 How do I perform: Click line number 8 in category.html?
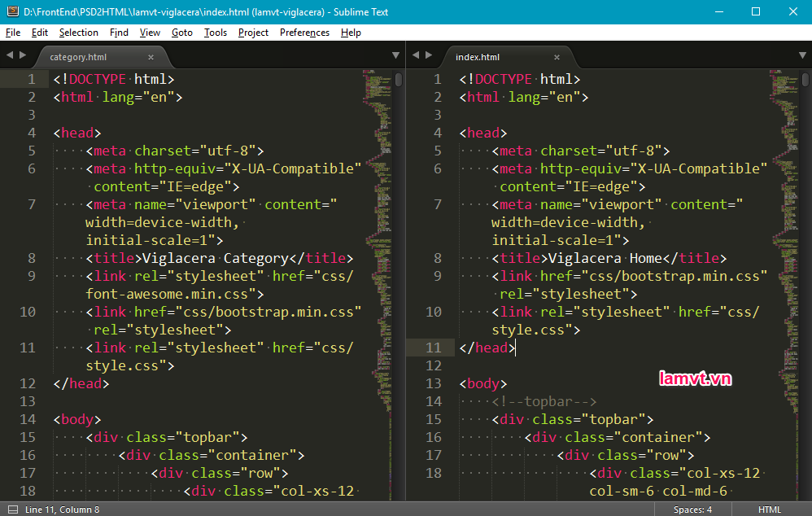[x=32, y=258]
